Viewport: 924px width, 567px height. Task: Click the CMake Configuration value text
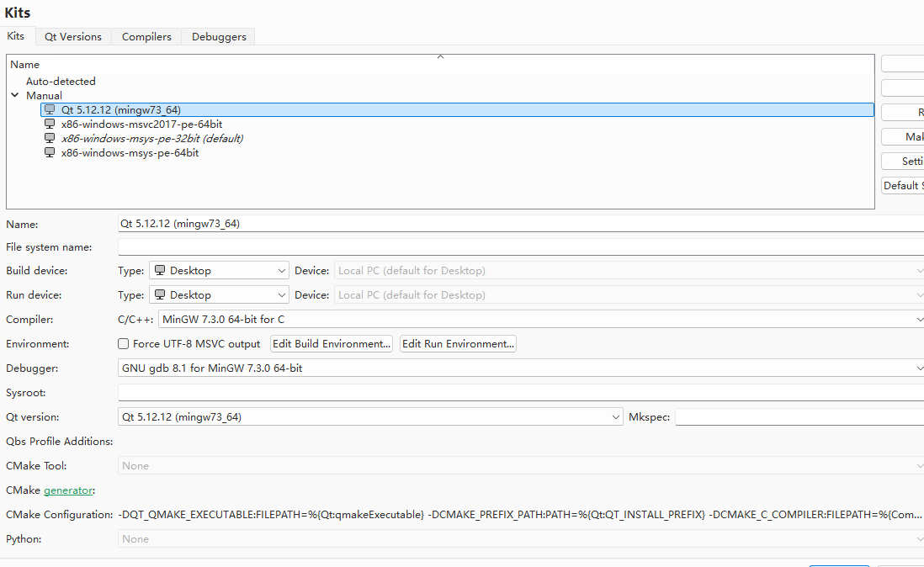tap(520, 515)
